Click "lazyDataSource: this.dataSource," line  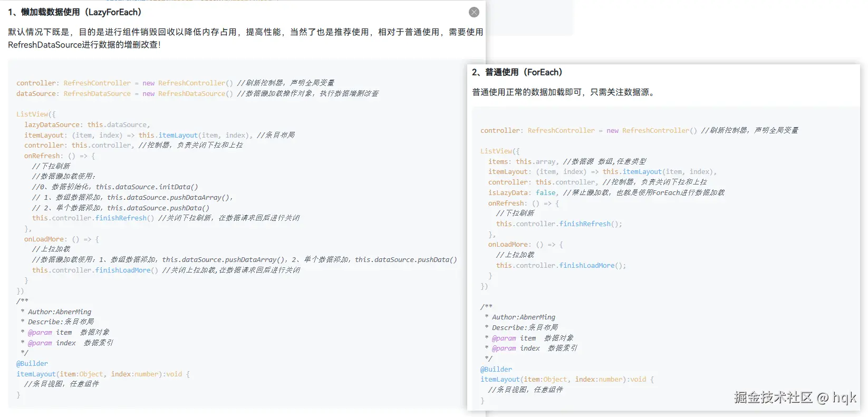tap(87, 125)
